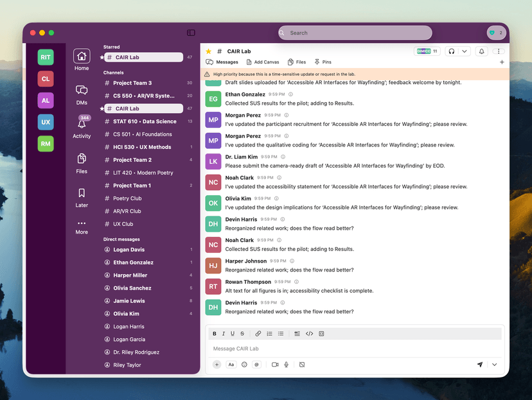Mention someone with the @ icon
The image size is (532, 400).
pyautogui.click(x=256, y=364)
